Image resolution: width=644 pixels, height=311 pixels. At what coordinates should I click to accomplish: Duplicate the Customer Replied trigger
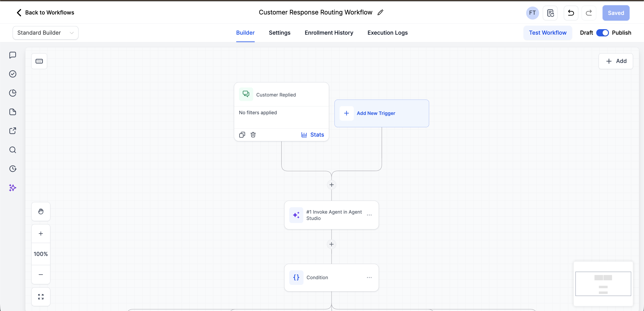242,135
